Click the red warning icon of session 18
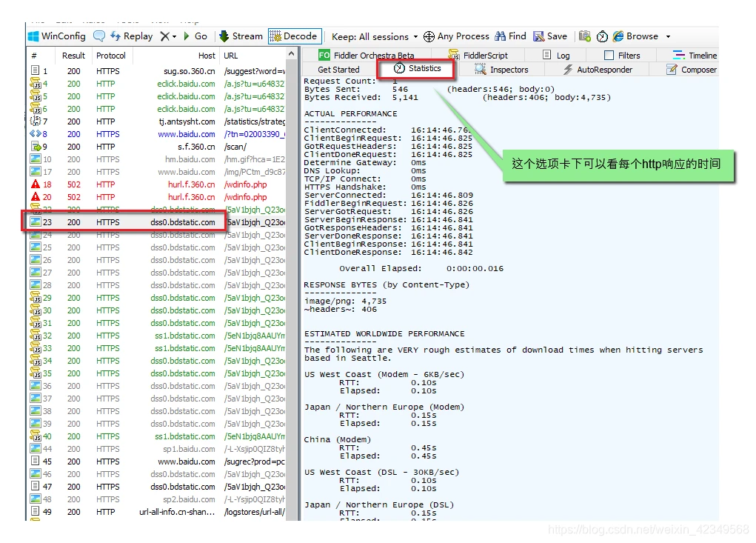This screenshot has height=543, width=756. coord(36,184)
